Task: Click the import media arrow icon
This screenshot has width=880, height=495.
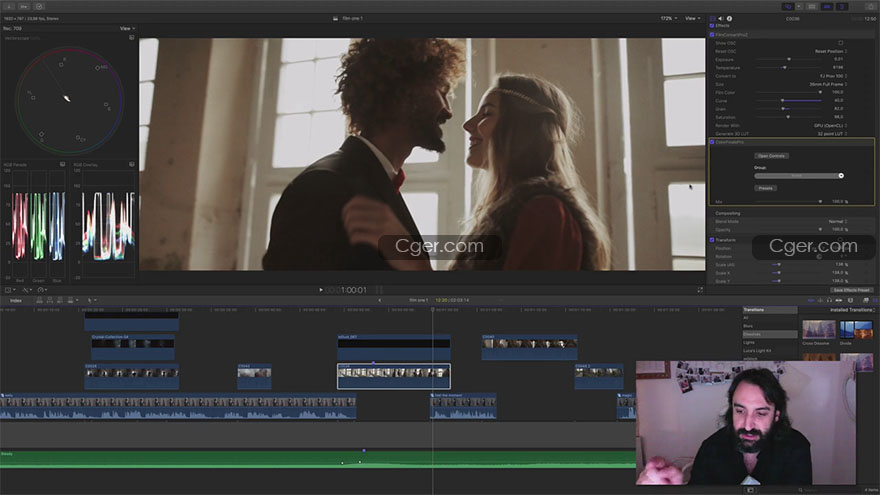Action: (9, 6)
